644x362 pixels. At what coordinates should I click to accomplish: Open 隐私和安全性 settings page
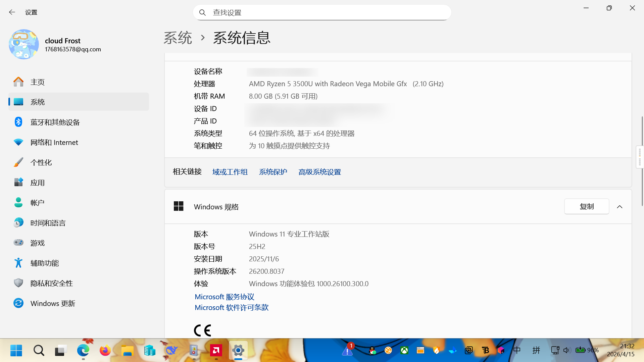click(x=79, y=283)
